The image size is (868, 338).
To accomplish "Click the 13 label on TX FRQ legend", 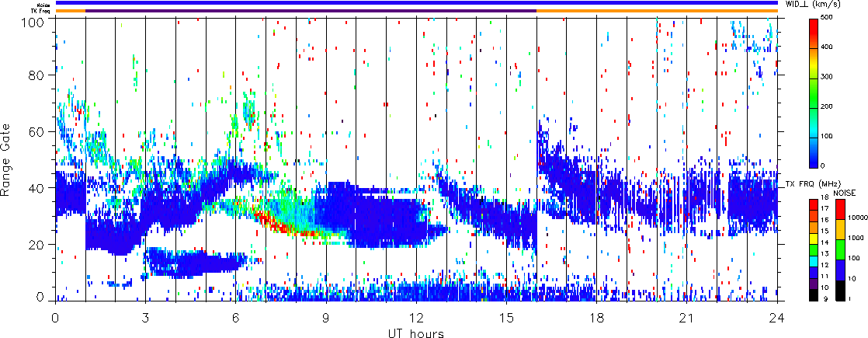I will pos(825,254).
